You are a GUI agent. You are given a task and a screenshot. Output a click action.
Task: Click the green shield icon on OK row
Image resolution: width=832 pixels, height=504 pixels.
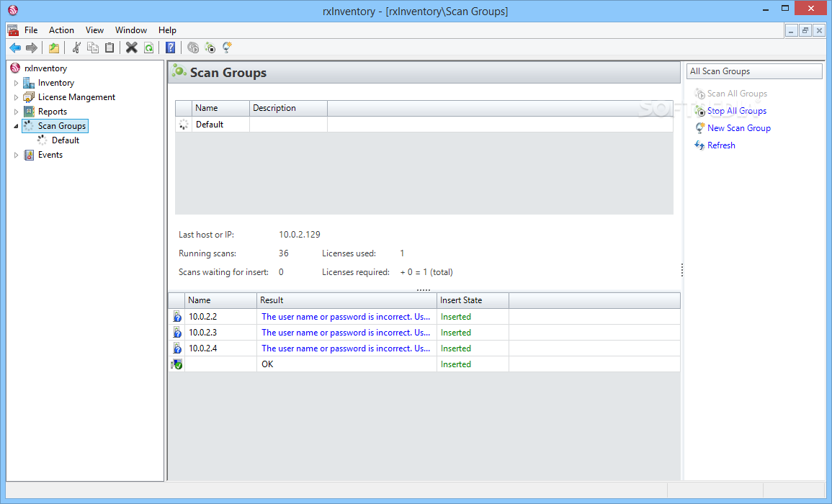click(x=176, y=364)
